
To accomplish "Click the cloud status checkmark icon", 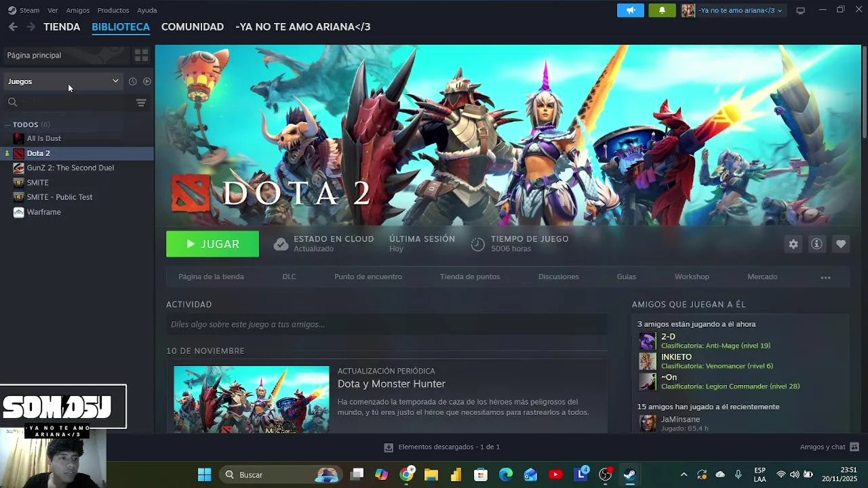I will (x=281, y=244).
